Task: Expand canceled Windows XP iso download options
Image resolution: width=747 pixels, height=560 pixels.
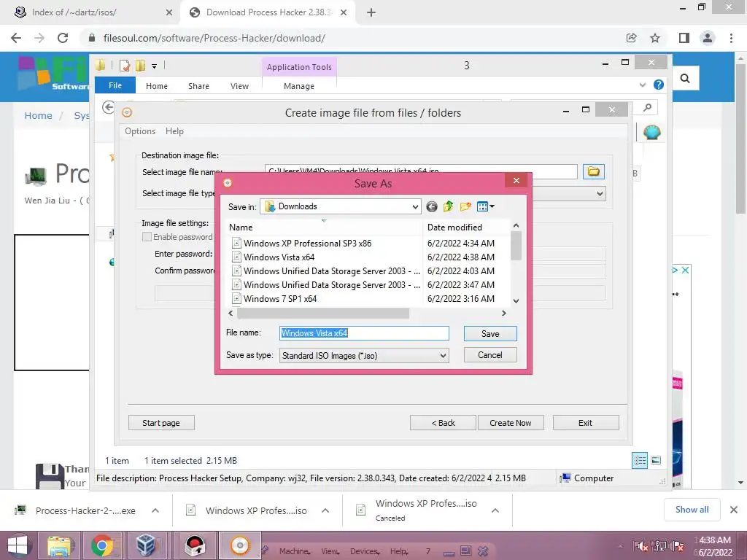Action: coord(495,510)
